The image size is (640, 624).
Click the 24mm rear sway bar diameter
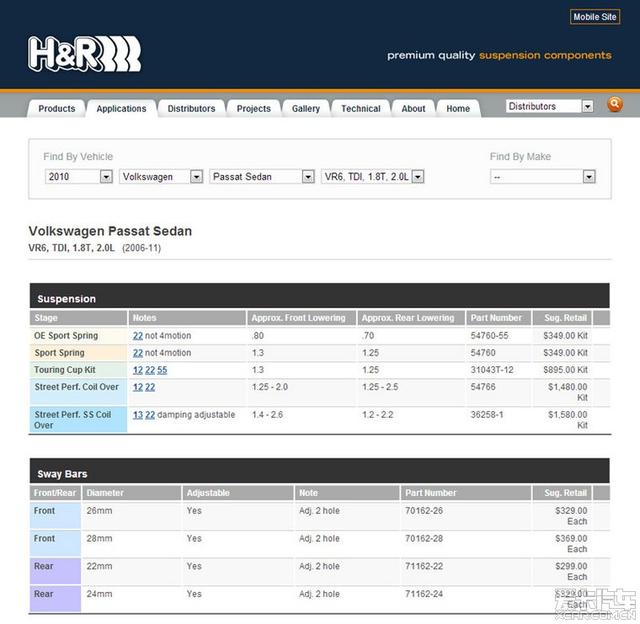[x=99, y=594]
